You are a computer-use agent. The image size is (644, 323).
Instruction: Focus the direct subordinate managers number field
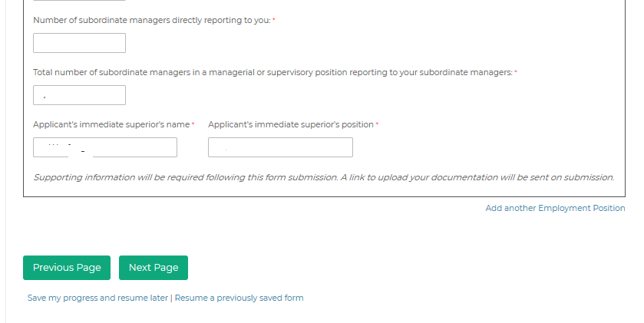[x=79, y=43]
